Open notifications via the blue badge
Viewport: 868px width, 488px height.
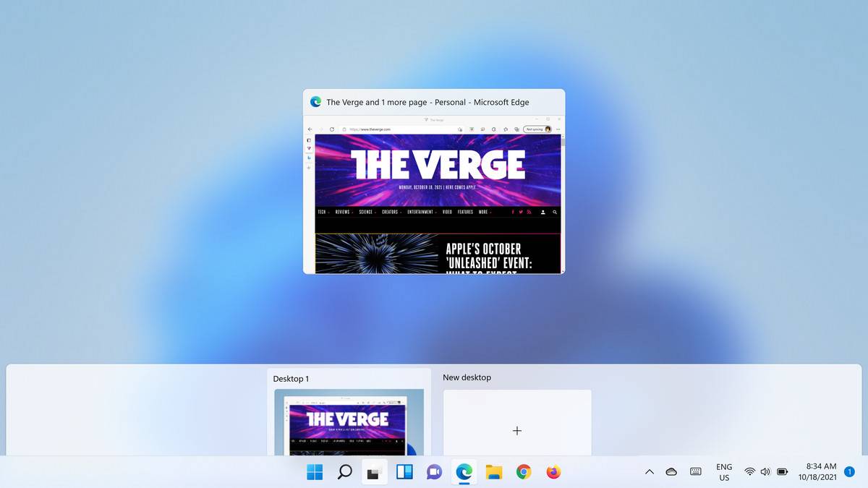point(849,471)
